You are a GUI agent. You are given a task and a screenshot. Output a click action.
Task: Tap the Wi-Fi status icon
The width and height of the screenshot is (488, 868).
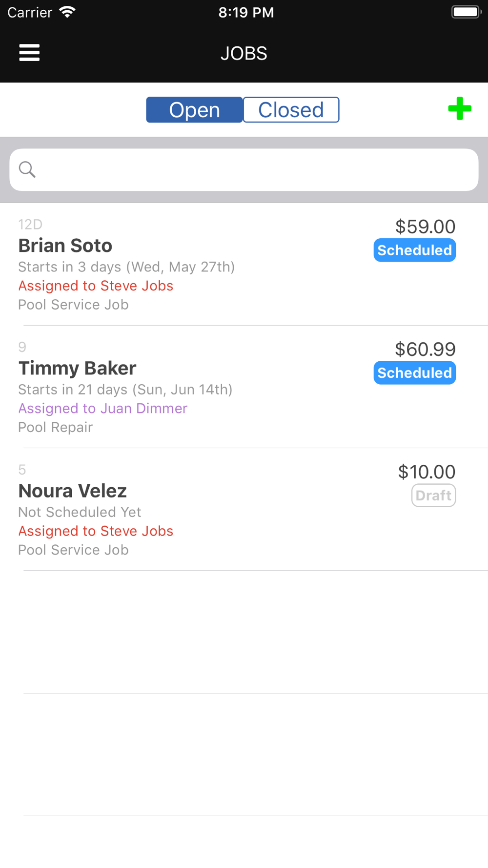click(67, 12)
